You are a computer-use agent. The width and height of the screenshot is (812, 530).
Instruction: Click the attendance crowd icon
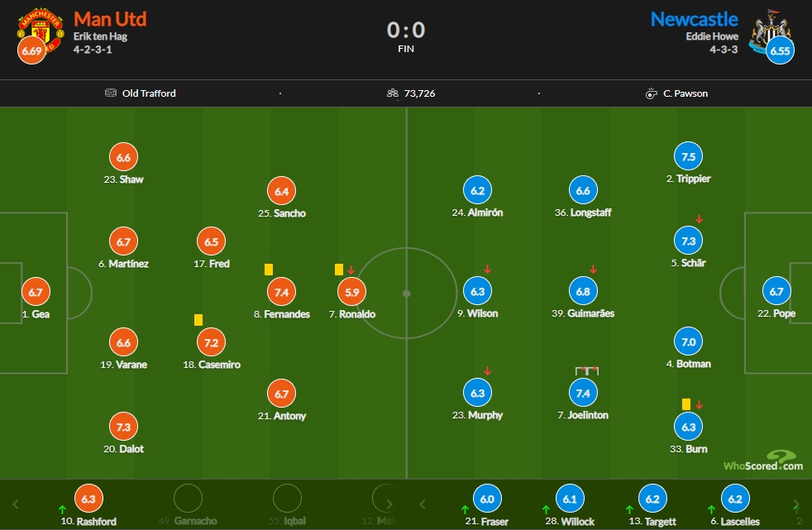[x=393, y=93]
